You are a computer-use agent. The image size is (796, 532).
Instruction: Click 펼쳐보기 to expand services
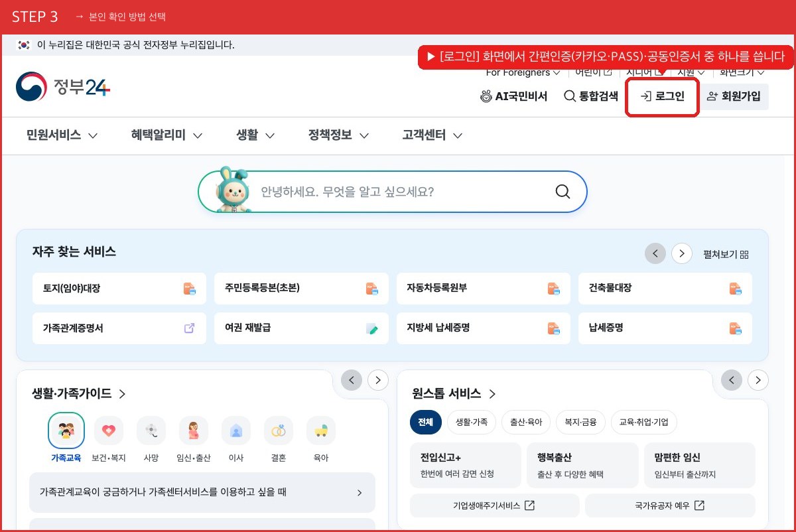pos(726,254)
